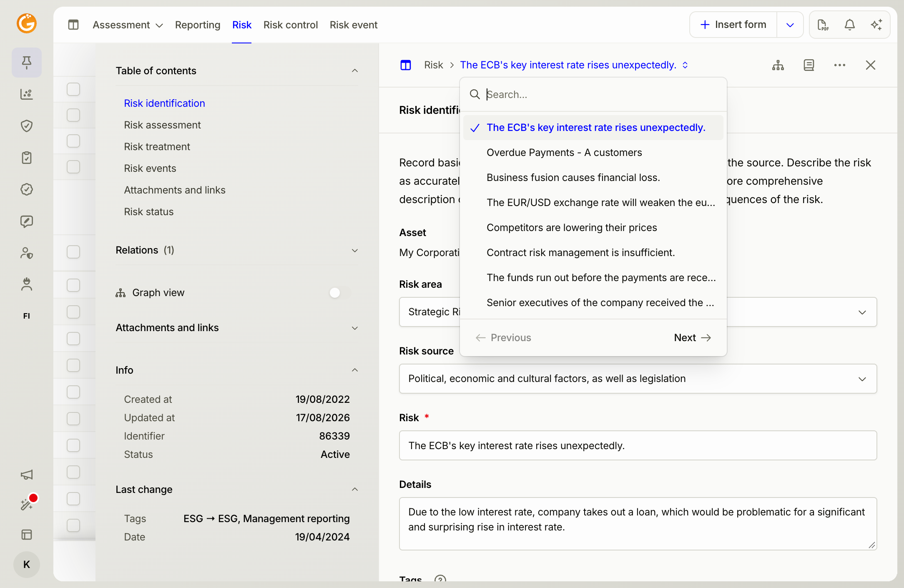Open the three-dot more options menu
This screenshot has width=904, height=588.
[840, 65]
